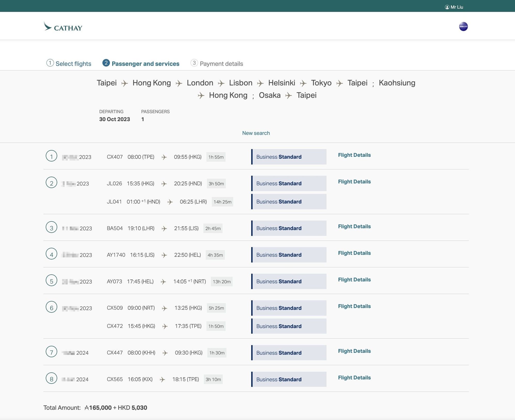Open Flight Details for flight BA504
The height and width of the screenshot is (420, 515).
click(354, 226)
